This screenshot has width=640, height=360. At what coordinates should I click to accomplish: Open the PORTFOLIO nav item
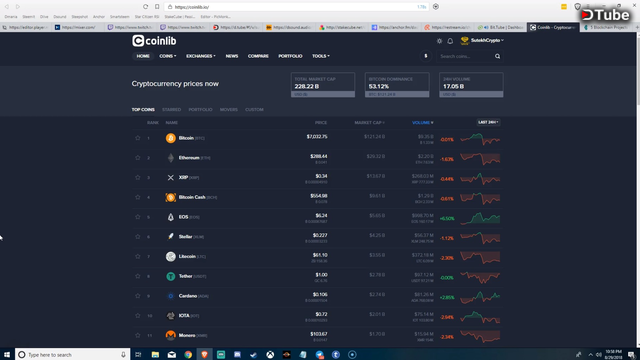coord(290,56)
